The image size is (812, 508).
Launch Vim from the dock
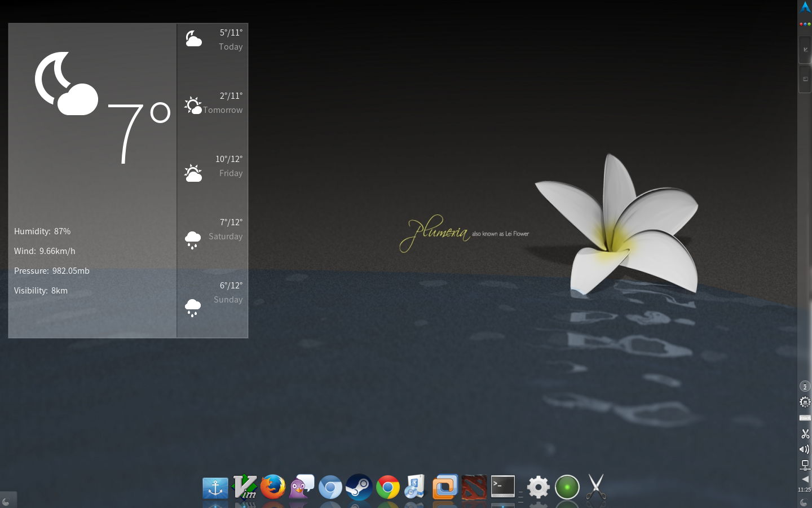[245, 487]
